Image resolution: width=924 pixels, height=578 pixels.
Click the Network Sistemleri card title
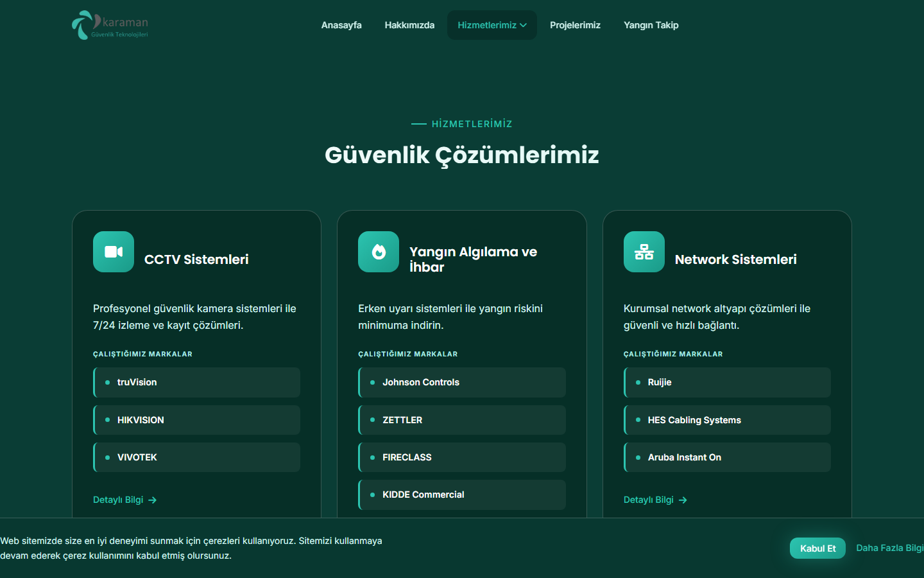736,259
